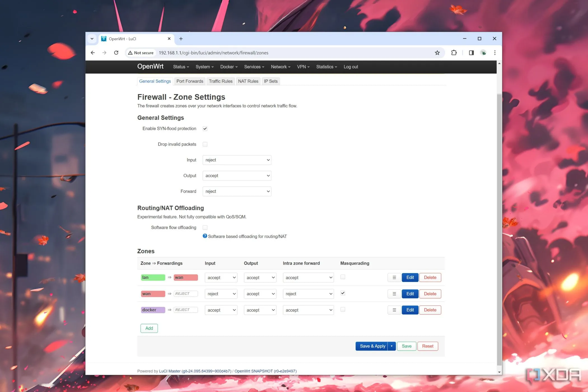
Task: Click the drag handle icon for docker zone
Action: pyautogui.click(x=394, y=310)
